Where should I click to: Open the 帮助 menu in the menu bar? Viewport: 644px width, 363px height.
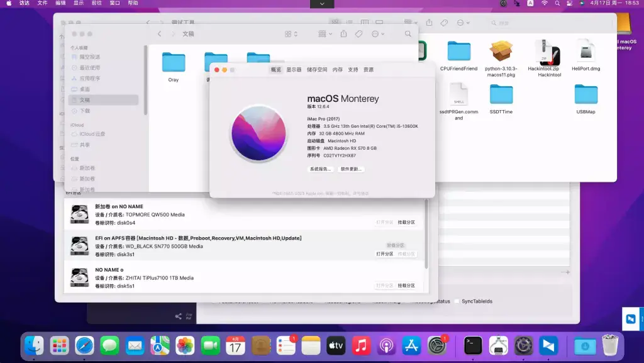[x=133, y=3]
